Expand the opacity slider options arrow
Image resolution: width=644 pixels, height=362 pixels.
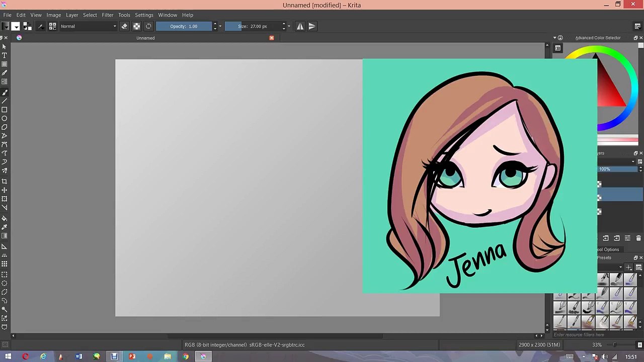click(220, 26)
